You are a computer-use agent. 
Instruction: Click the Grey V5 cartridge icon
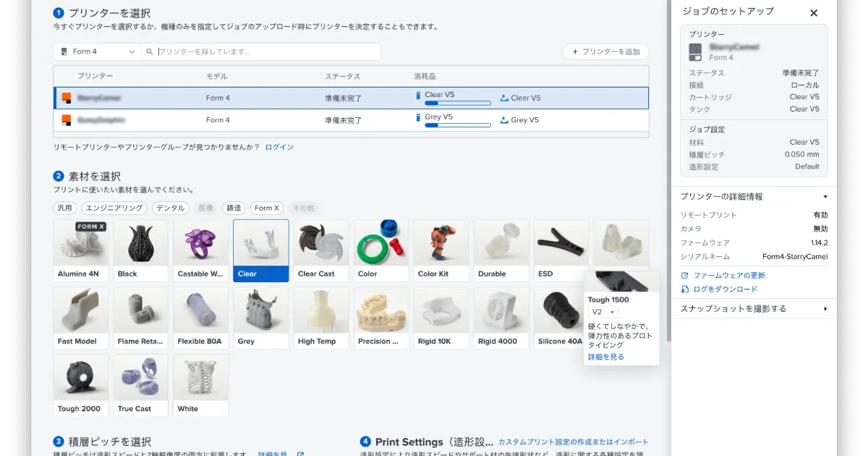(x=418, y=117)
